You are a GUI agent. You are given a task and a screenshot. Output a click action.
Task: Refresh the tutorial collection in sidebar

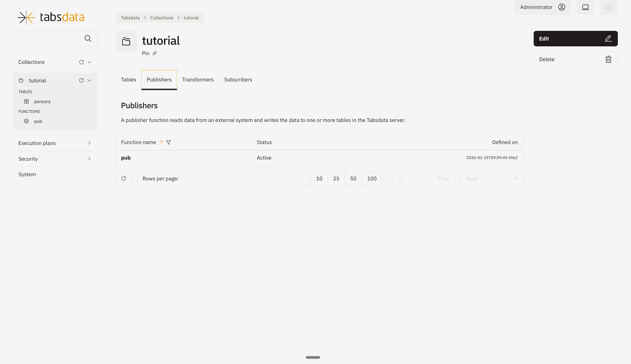(81, 80)
